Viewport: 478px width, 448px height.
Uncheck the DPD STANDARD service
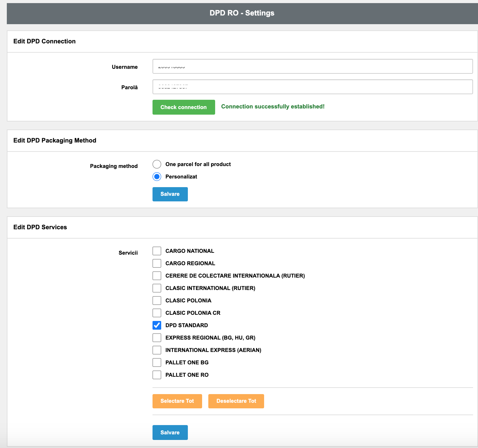point(157,325)
